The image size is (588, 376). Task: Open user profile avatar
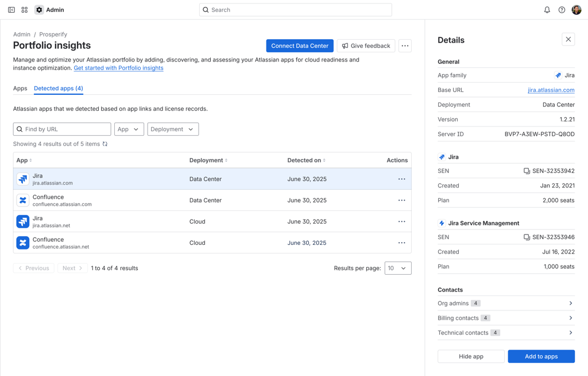click(577, 10)
